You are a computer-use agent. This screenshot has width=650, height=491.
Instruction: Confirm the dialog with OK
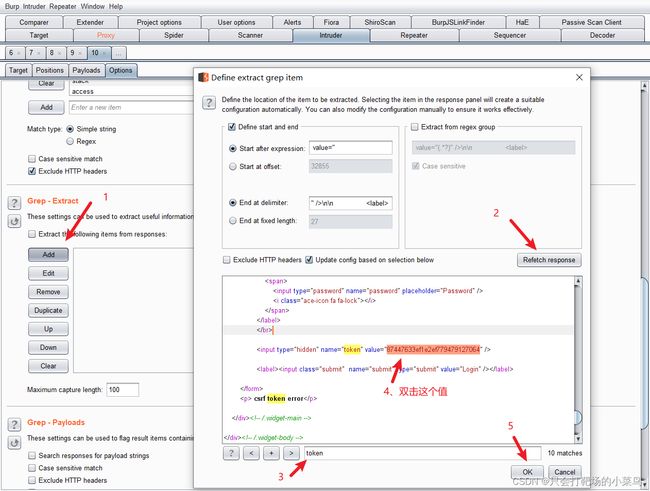tap(527, 472)
